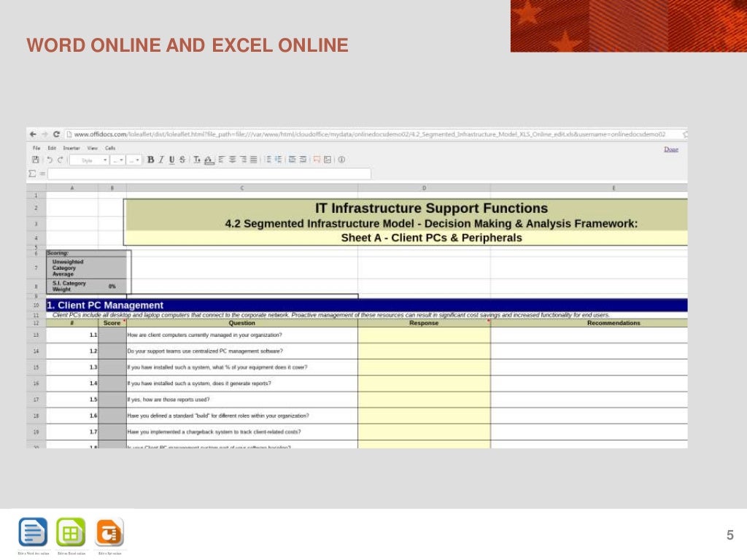
Task: Click the 'Score' column header cell
Action: 112,323
